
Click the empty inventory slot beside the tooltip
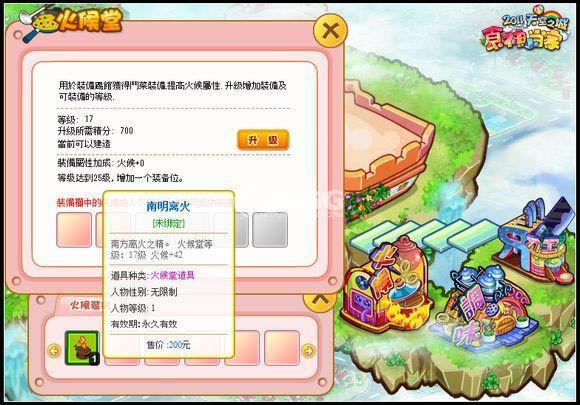click(x=242, y=348)
